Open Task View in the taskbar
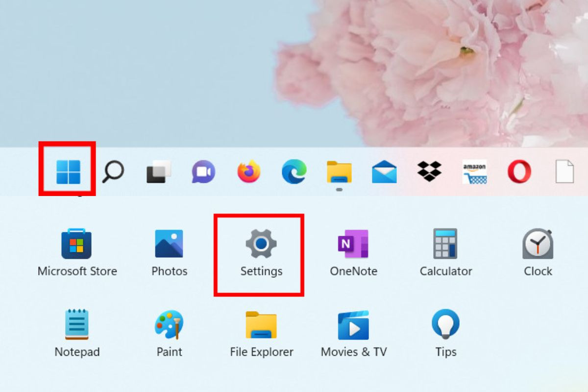 159,172
